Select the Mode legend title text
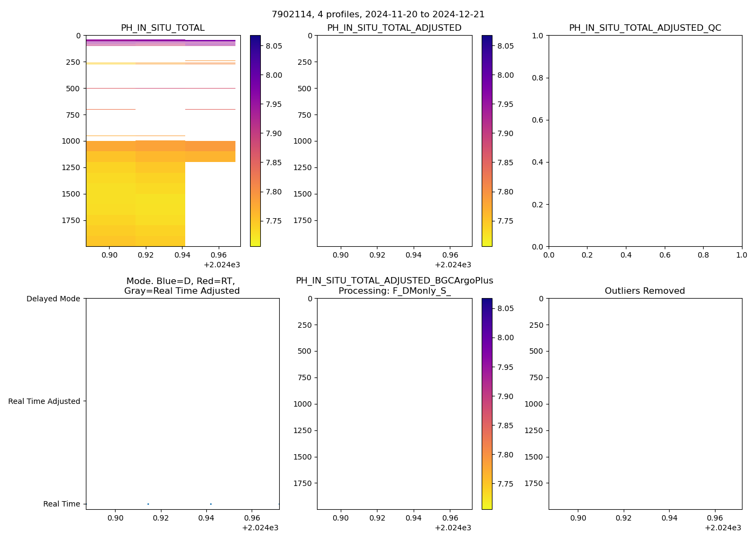 pos(182,286)
